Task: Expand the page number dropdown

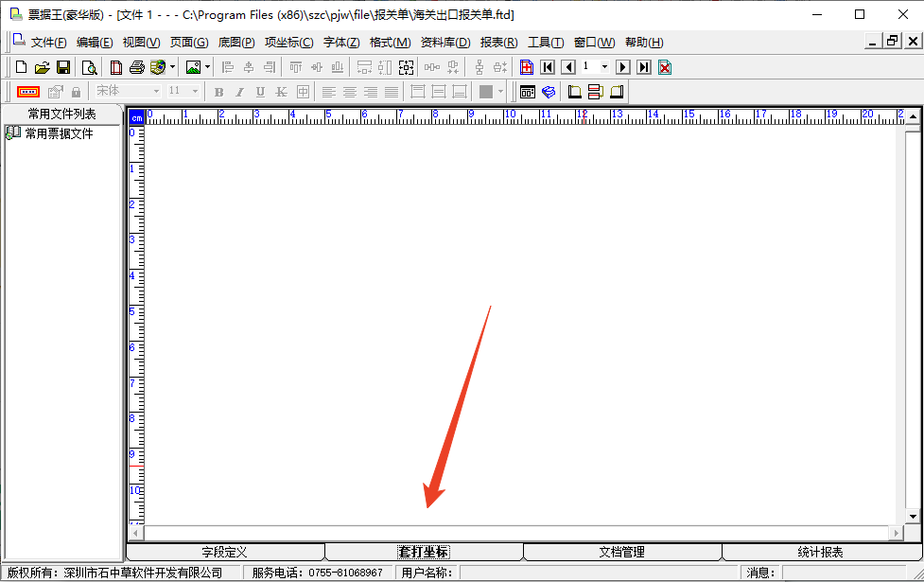Action: 604,67
